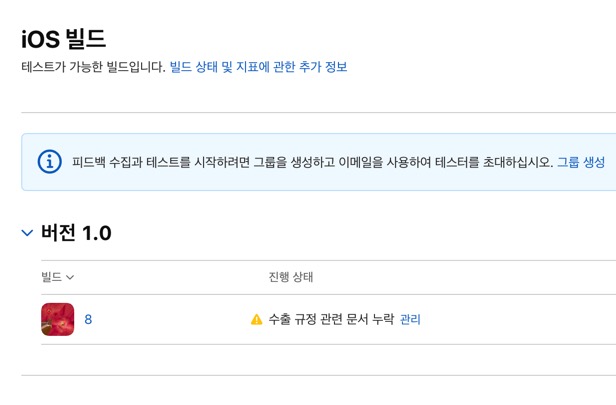Click the iOS 빌드 page title
The width and height of the screenshot is (616, 405).
(63, 39)
